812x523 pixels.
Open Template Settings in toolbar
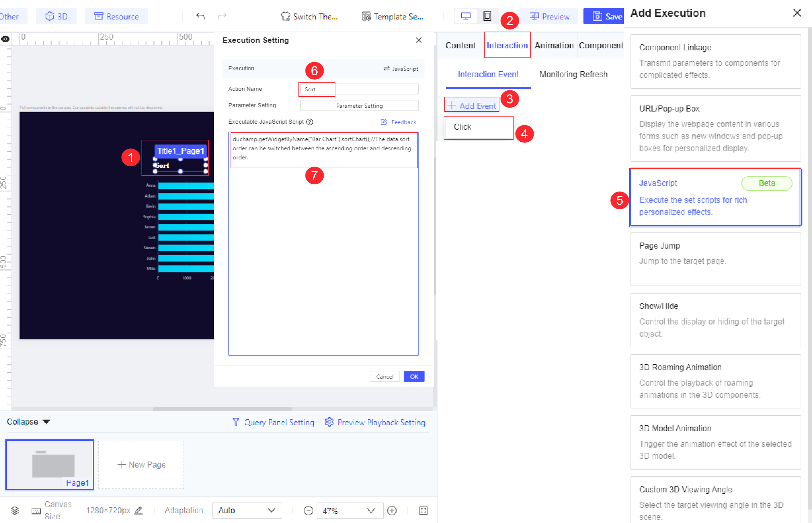pyautogui.click(x=393, y=16)
